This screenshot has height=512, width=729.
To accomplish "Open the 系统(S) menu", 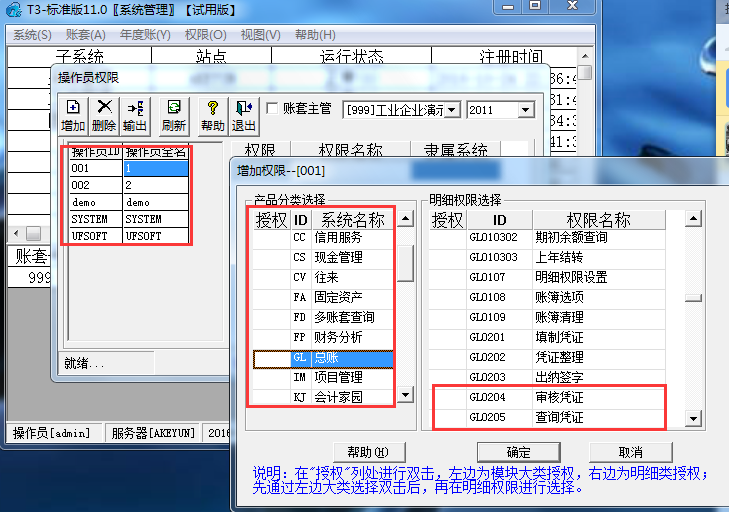I will click(32, 35).
